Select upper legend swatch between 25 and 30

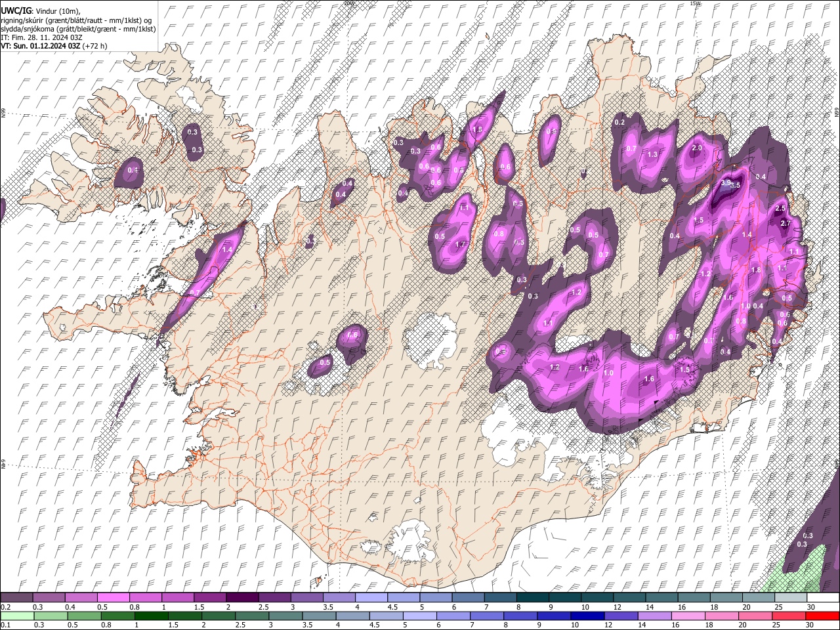pyautogui.click(x=791, y=597)
